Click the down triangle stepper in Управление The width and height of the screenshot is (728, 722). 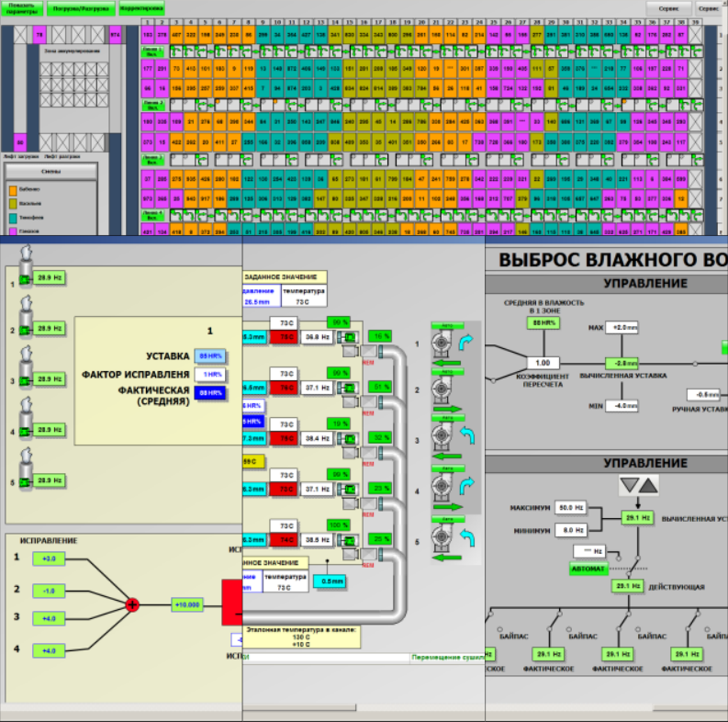click(x=630, y=486)
